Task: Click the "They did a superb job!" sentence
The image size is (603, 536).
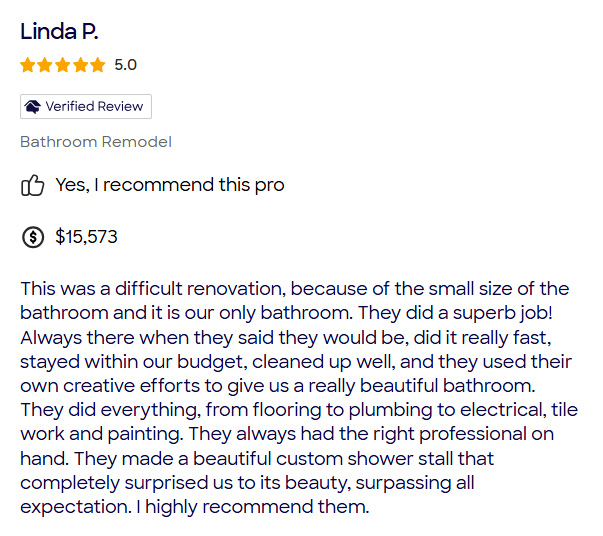Action: (x=455, y=313)
